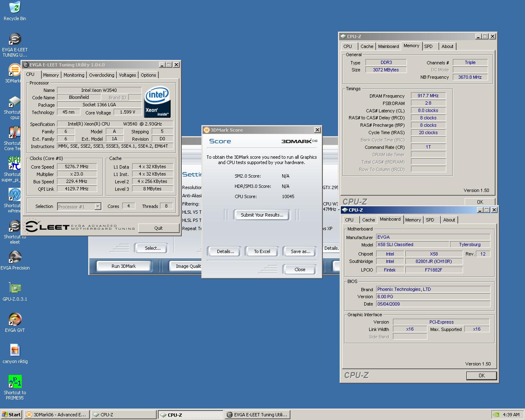This screenshot has width=525, height=420.
Task: Select CPU tab in E-LEET
Action: point(30,74)
